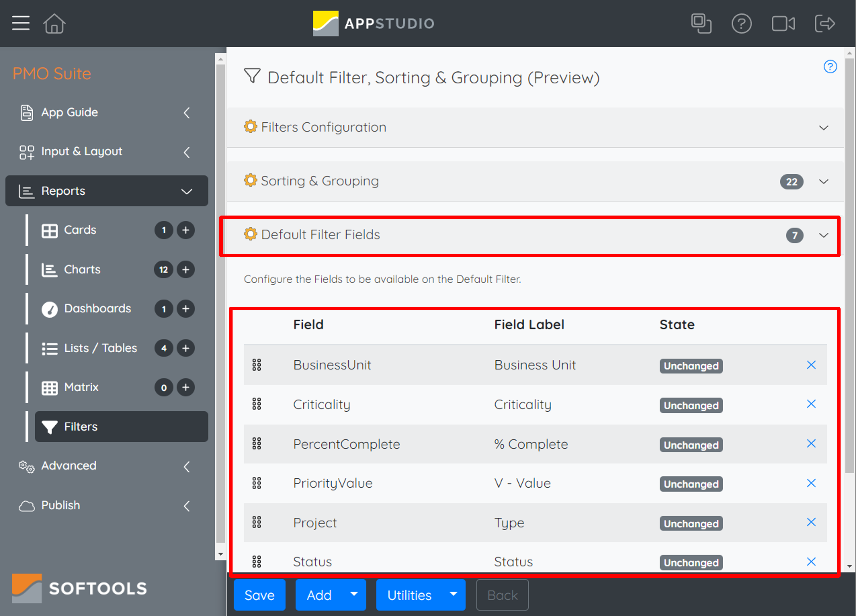Add a new Chart with plus icon

(x=186, y=269)
